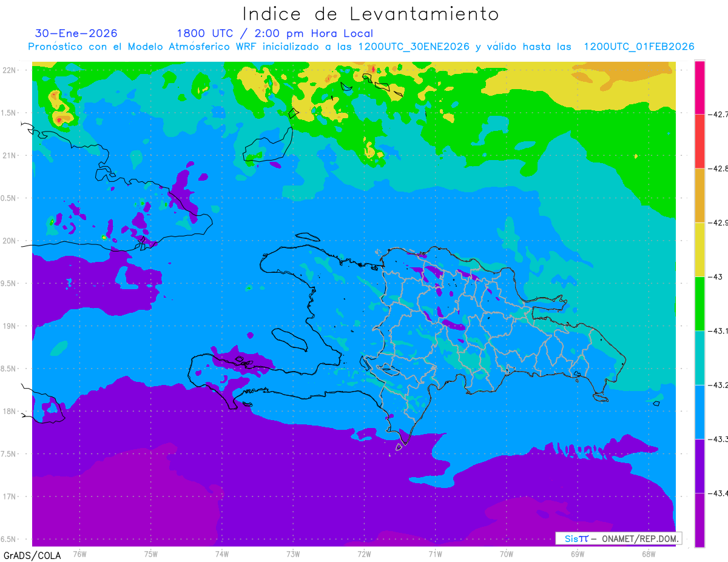The height and width of the screenshot is (562, 728).
Task: Select the '69W' longitude label
Action: [578, 554]
